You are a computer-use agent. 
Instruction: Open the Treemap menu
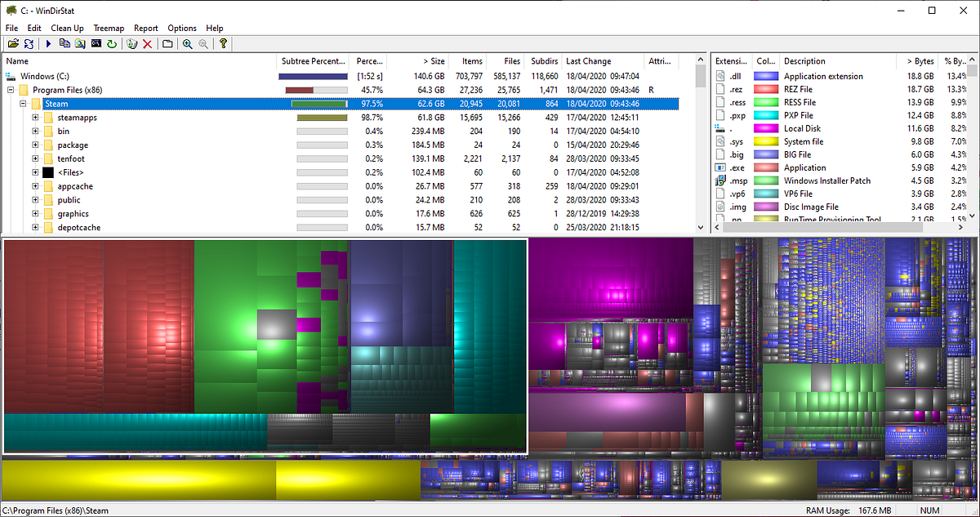pos(108,28)
